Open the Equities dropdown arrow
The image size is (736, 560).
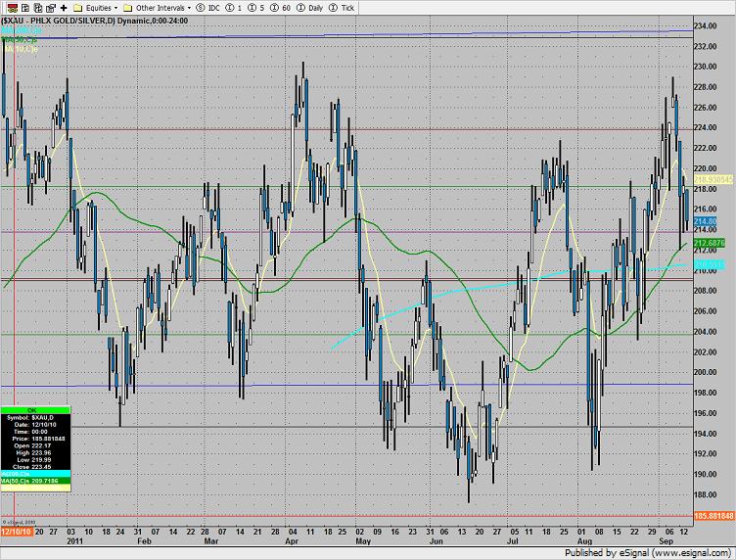click(115, 8)
